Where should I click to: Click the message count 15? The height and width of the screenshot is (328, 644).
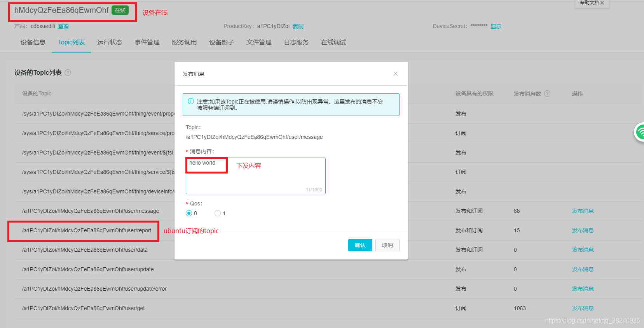[517, 230]
